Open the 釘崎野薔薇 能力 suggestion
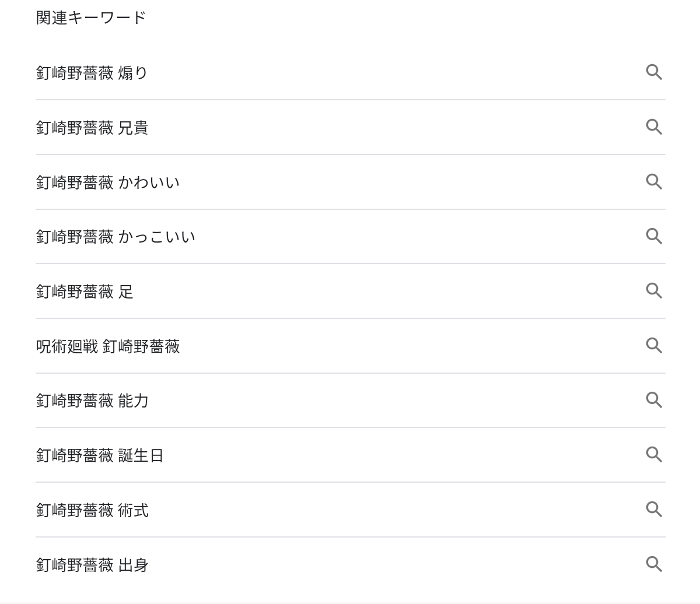This screenshot has height=604, width=700. (x=92, y=401)
